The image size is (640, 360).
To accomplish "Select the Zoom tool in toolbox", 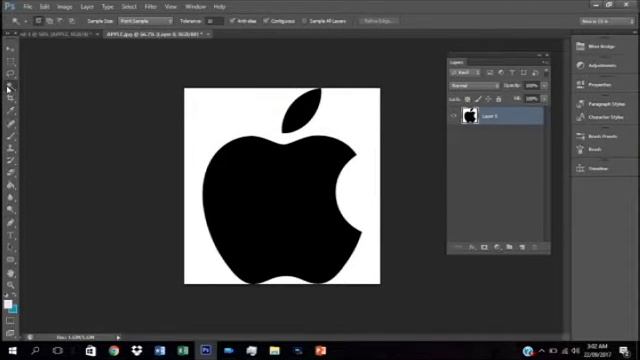I will [10, 285].
